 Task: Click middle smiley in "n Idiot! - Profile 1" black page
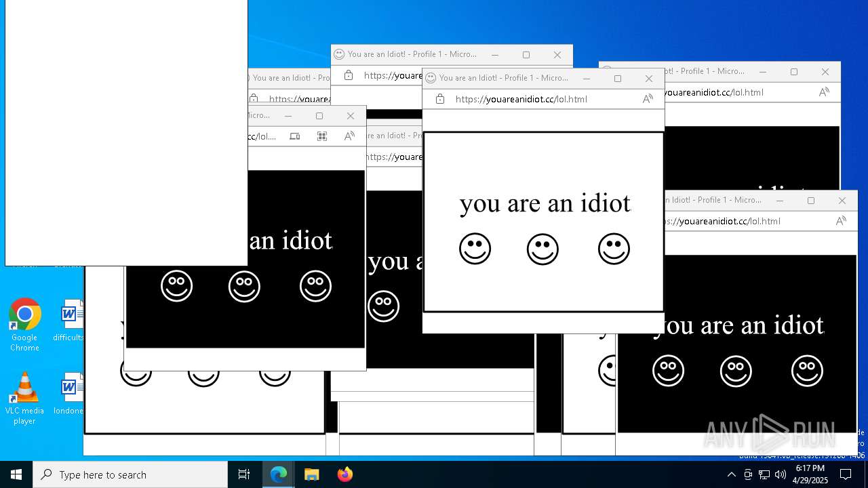point(736,371)
